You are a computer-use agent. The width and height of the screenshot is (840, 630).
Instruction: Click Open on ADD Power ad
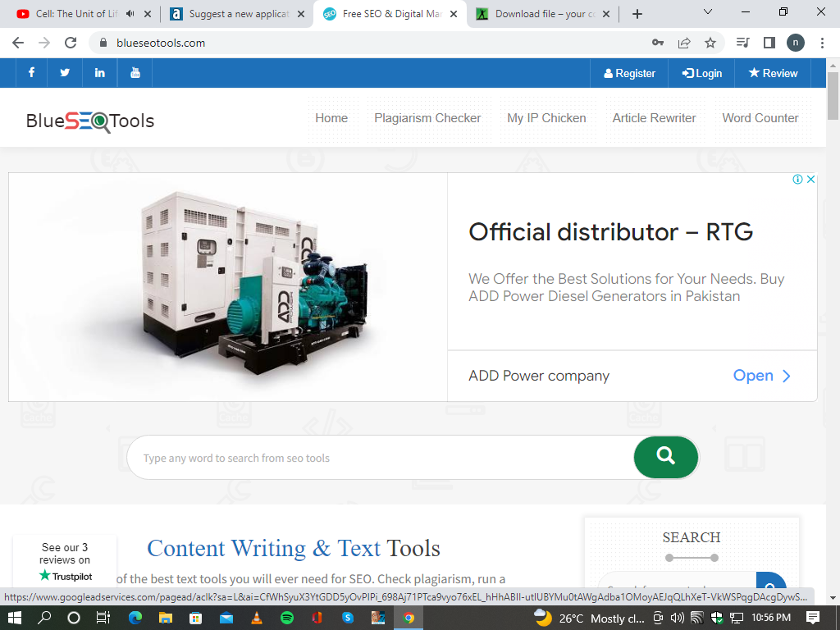tap(761, 376)
